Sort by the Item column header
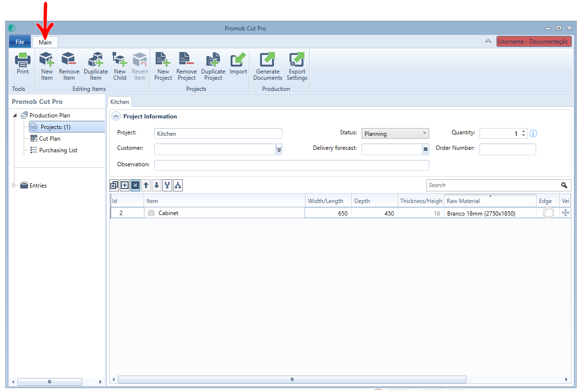This screenshot has height=392, width=582. [224, 201]
